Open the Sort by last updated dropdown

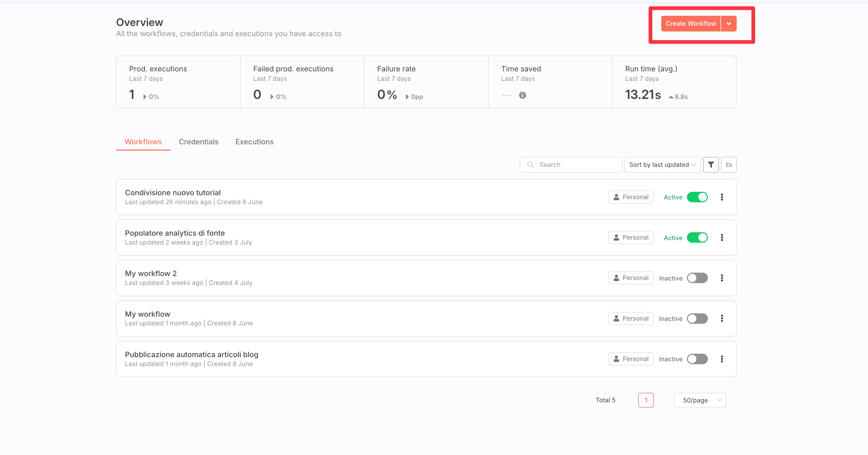(x=662, y=165)
